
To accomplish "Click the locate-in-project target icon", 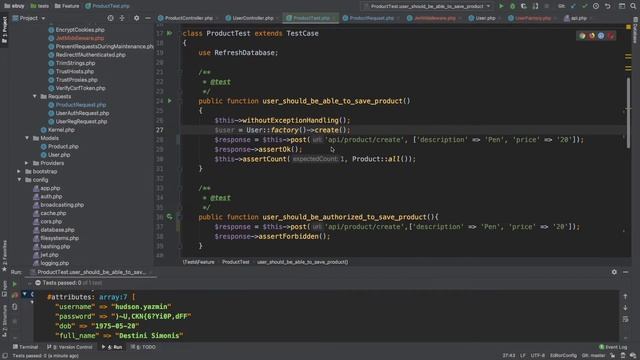I will coord(110,18).
